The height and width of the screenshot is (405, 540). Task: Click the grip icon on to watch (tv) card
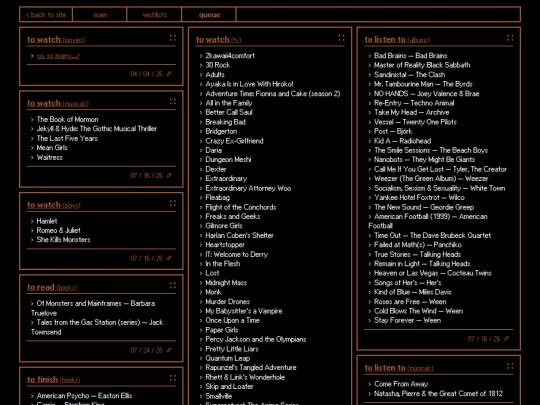pyautogui.click(x=341, y=38)
